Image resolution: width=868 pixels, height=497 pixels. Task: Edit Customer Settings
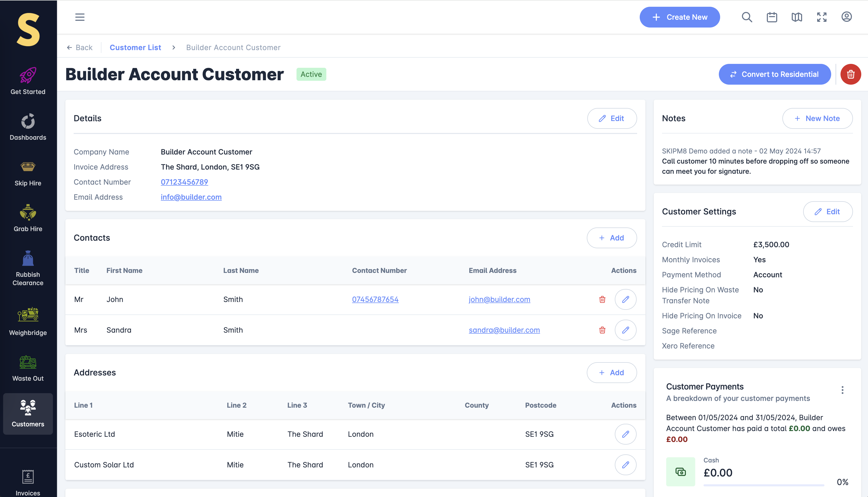828,212
